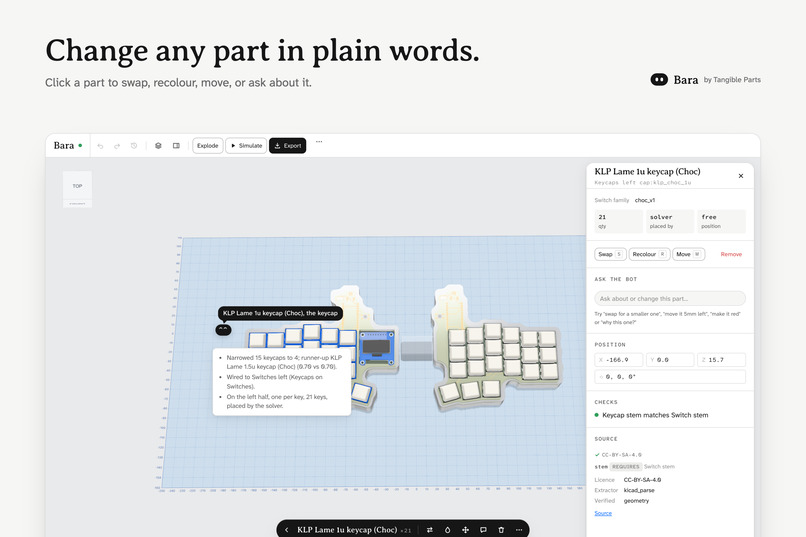Open bottom bar more options ellipsis
This screenshot has width=806, height=537.
[x=519, y=530]
